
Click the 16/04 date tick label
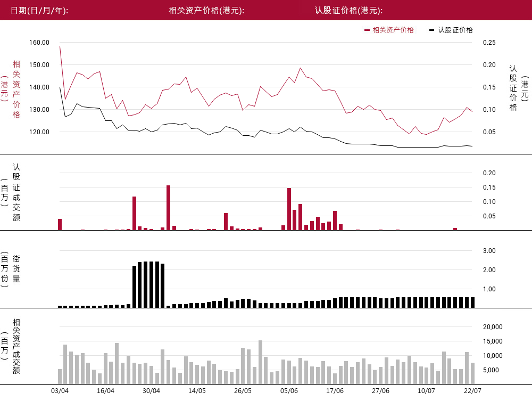pos(105,391)
